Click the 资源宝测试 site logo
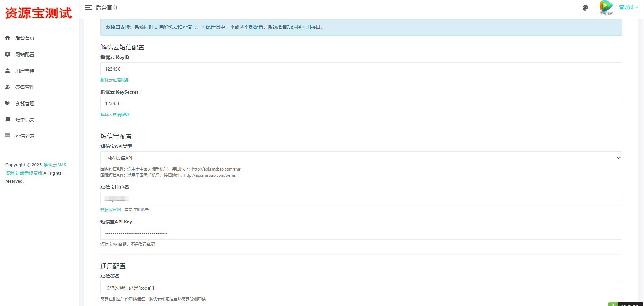The height and width of the screenshot is (306, 644). pos(38,13)
